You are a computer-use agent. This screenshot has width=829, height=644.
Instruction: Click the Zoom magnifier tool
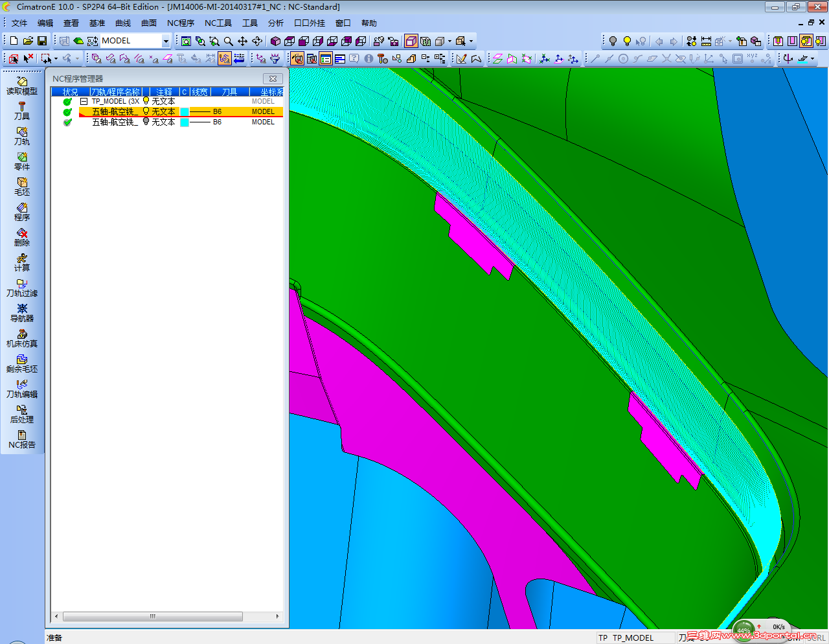(229, 41)
